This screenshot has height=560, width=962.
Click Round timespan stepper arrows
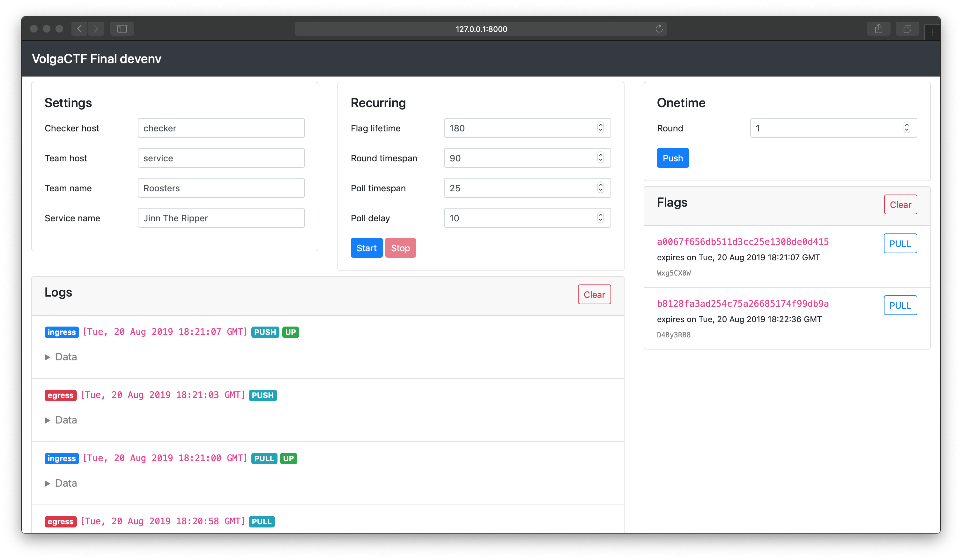point(601,158)
